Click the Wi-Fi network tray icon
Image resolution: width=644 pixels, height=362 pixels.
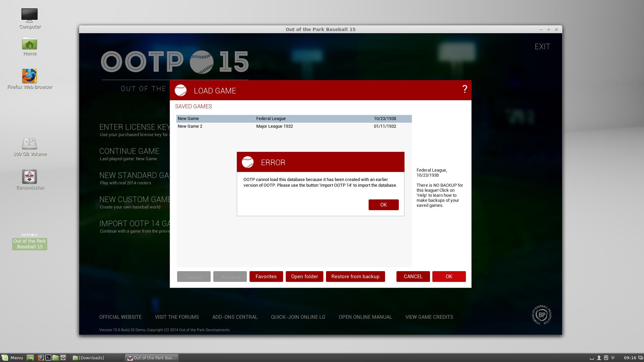coord(613,358)
